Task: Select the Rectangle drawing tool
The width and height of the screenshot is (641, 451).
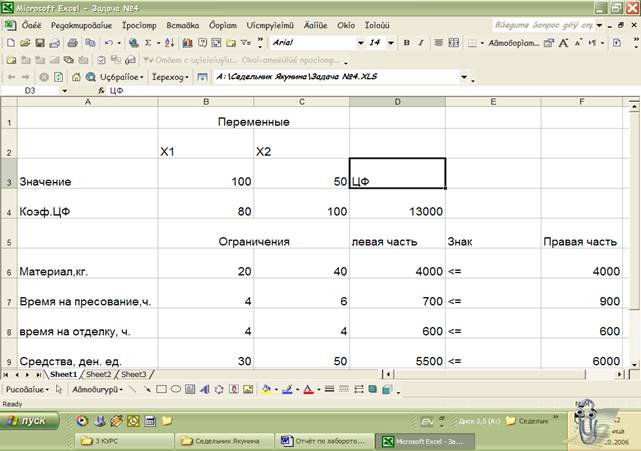Action: coord(160,389)
